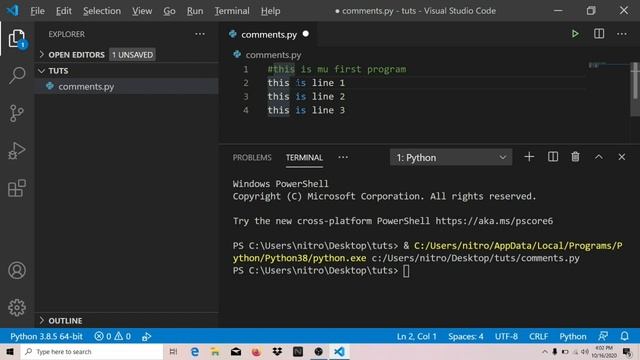Open the Search view in activity bar

tap(17, 76)
